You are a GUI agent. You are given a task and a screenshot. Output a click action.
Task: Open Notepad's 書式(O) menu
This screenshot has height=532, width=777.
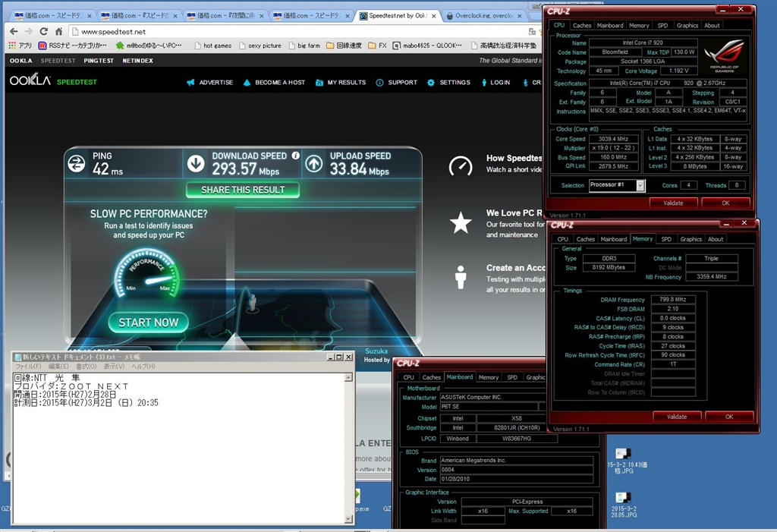pos(87,367)
